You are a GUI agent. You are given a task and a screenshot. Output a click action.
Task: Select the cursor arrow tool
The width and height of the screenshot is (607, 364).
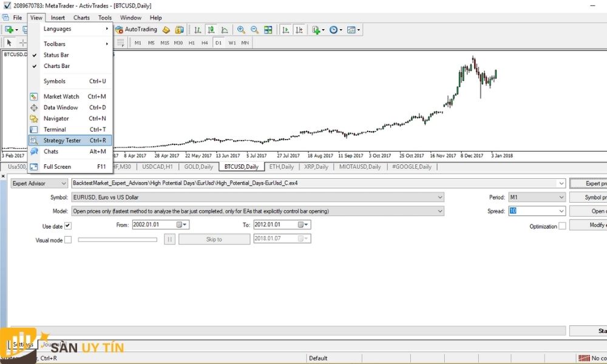(9, 42)
